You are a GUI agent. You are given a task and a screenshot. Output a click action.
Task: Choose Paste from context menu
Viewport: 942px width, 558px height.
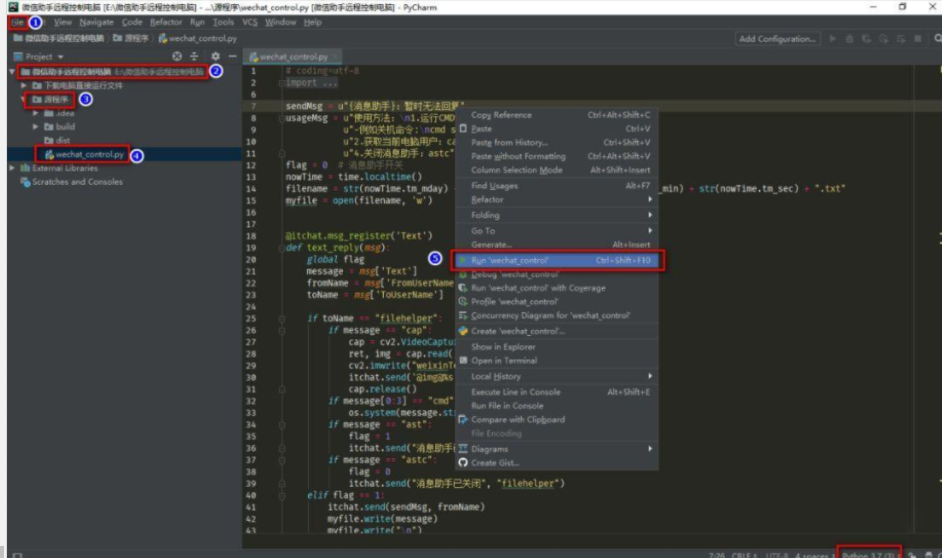click(558, 129)
